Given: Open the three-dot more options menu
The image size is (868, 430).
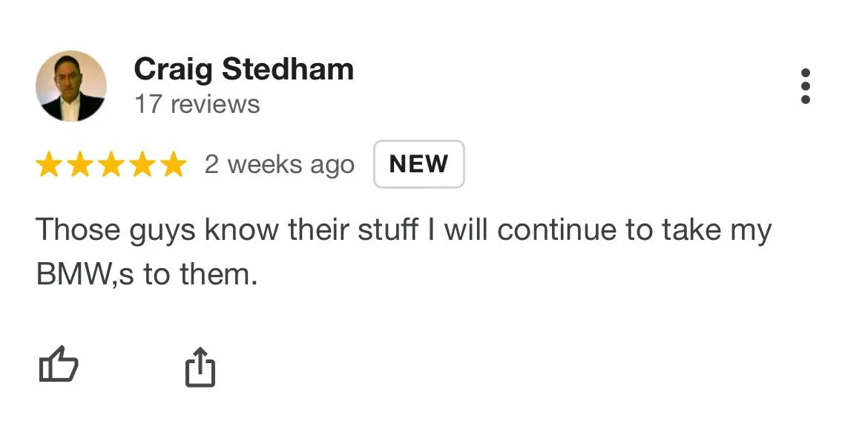Looking at the screenshot, I should tap(806, 86).
